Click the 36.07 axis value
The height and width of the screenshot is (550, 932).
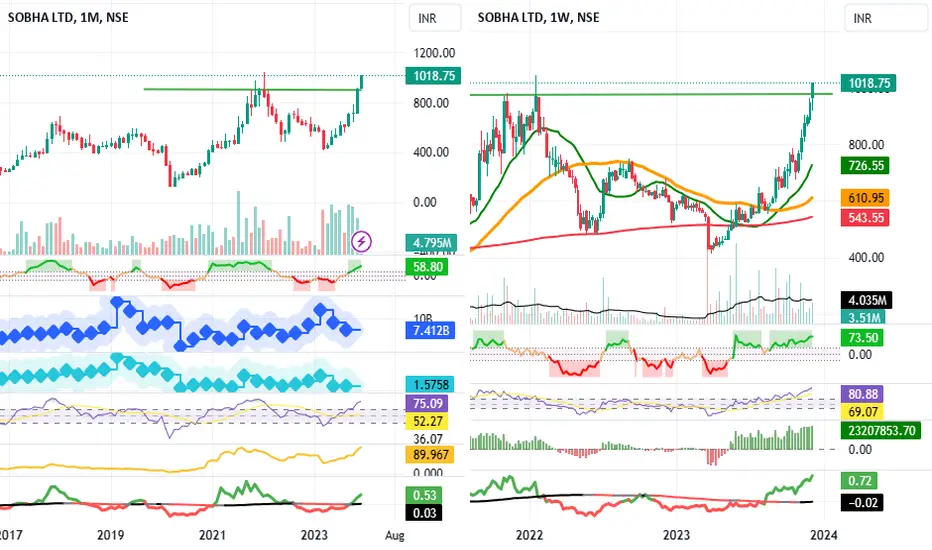(428, 439)
